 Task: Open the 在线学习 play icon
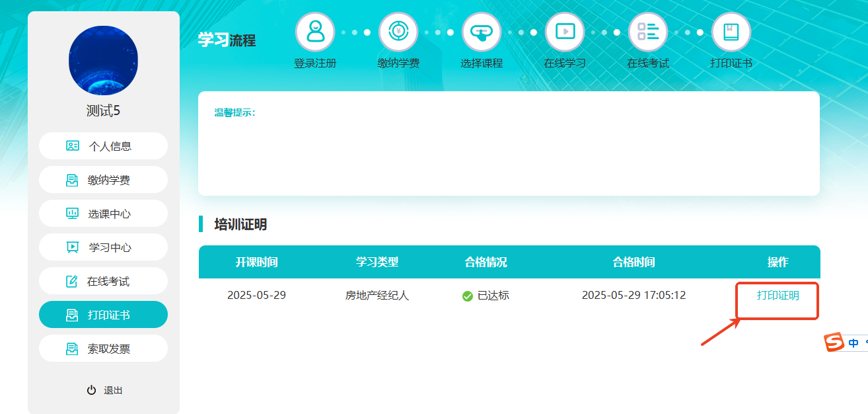tap(565, 32)
